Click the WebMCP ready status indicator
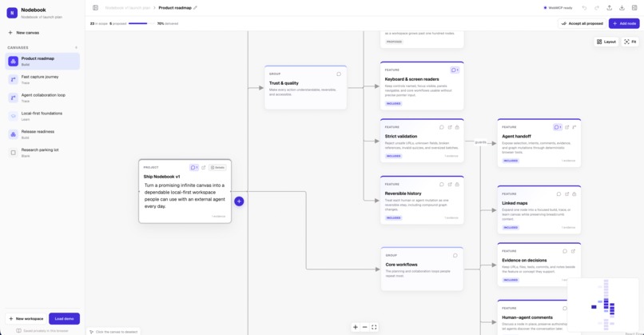Image resolution: width=644 pixels, height=335 pixels. pos(558,8)
